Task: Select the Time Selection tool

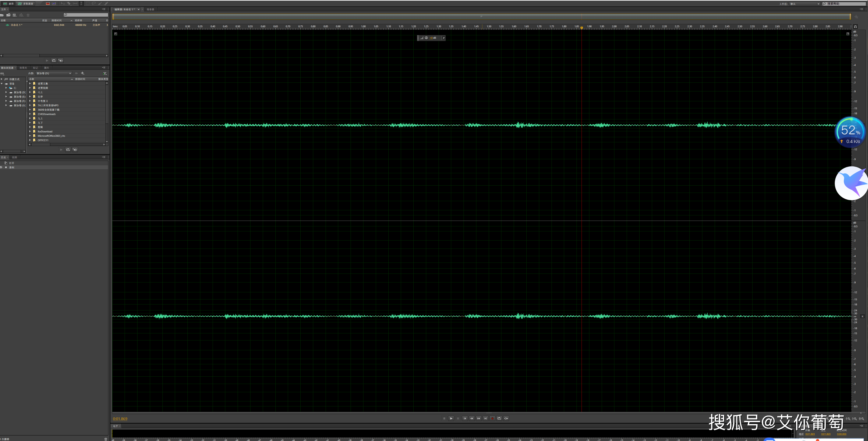Action: click(81, 3)
